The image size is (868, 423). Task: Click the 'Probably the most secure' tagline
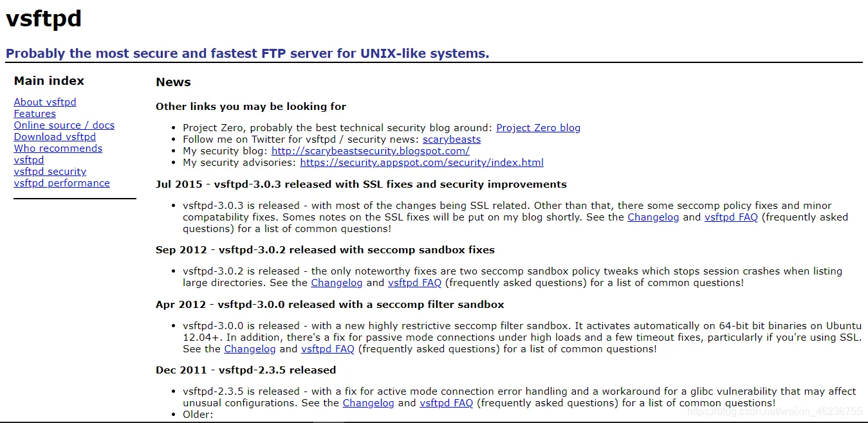click(247, 53)
